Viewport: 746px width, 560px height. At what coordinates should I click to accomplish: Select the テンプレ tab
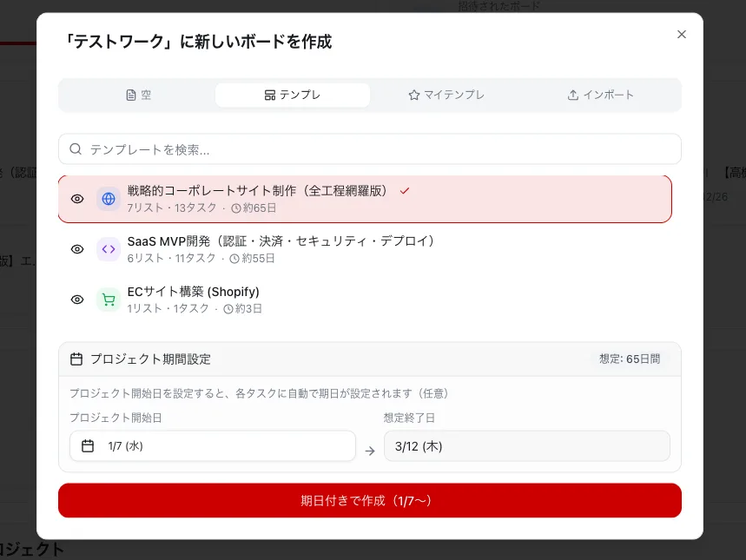click(x=293, y=96)
